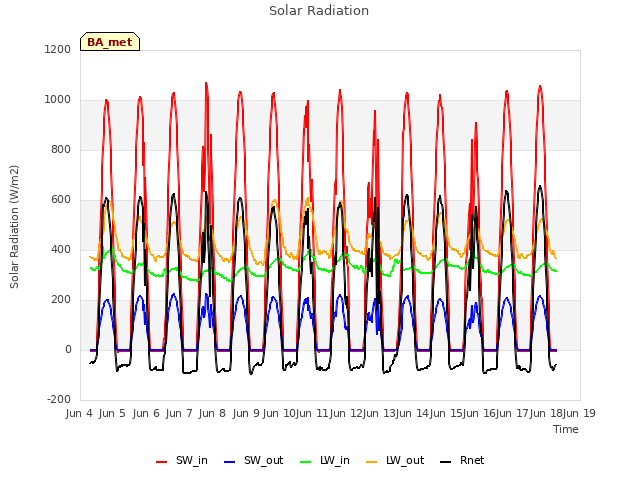Click the Time x-axis label

(566, 429)
